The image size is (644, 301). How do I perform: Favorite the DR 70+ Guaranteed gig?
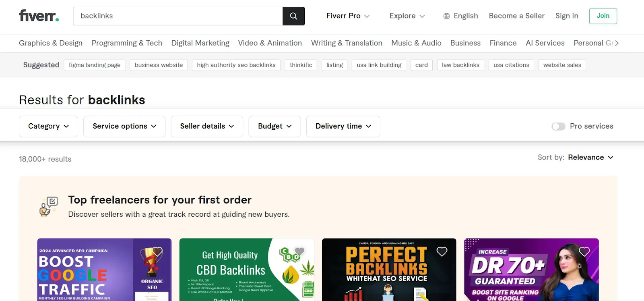[x=584, y=251]
